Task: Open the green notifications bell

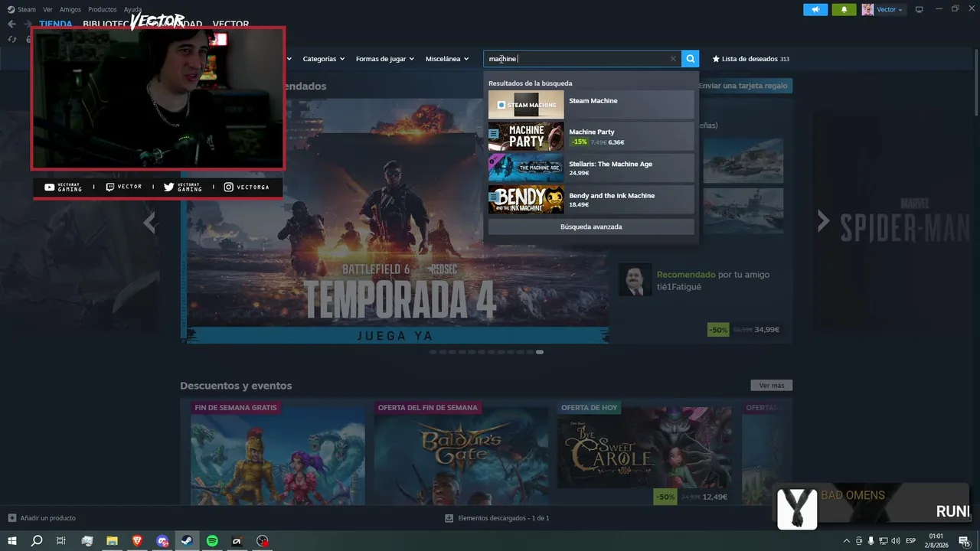Action: click(x=844, y=9)
